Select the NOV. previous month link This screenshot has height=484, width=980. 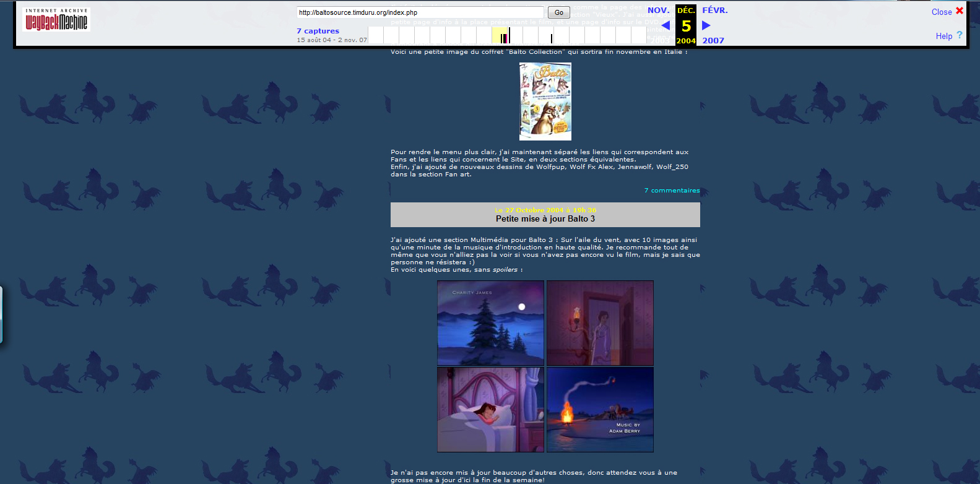click(659, 11)
